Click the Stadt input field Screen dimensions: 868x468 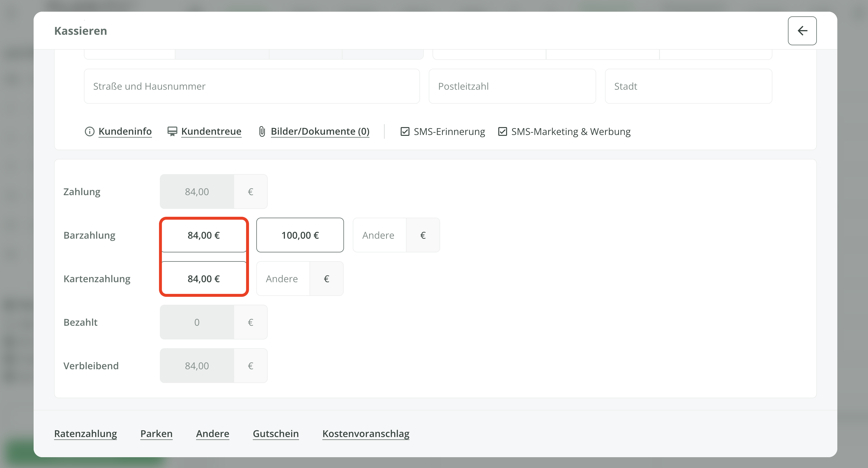pos(688,86)
